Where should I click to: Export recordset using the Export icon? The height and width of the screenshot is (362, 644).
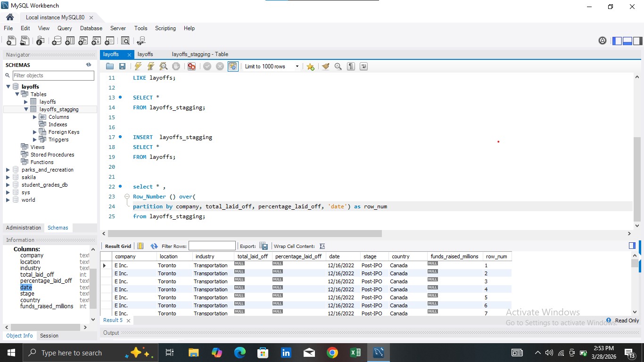tap(264, 246)
